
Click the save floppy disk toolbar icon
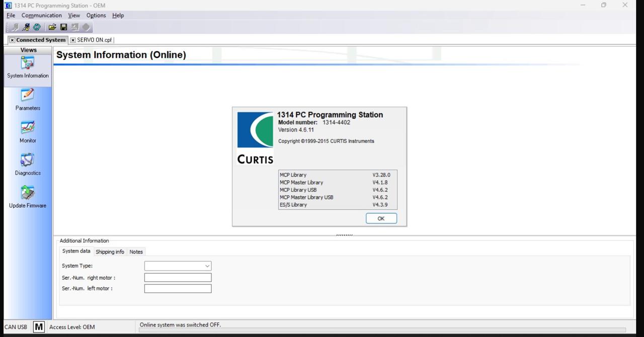pos(63,27)
